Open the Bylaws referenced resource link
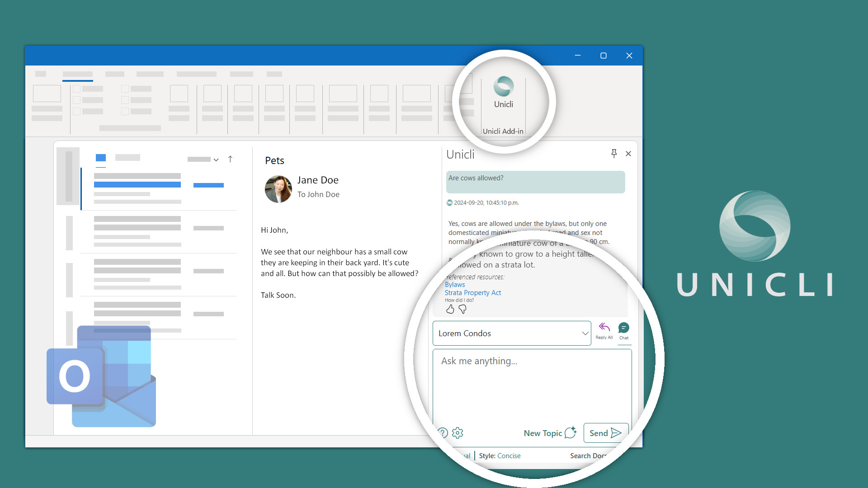The image size is (868, 488). coord(455,285)
